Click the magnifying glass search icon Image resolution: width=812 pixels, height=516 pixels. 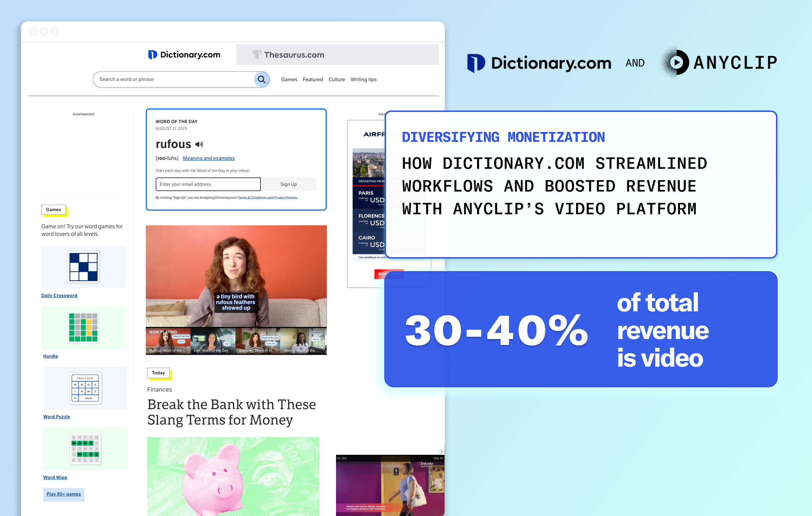click(x=261, y=79)
